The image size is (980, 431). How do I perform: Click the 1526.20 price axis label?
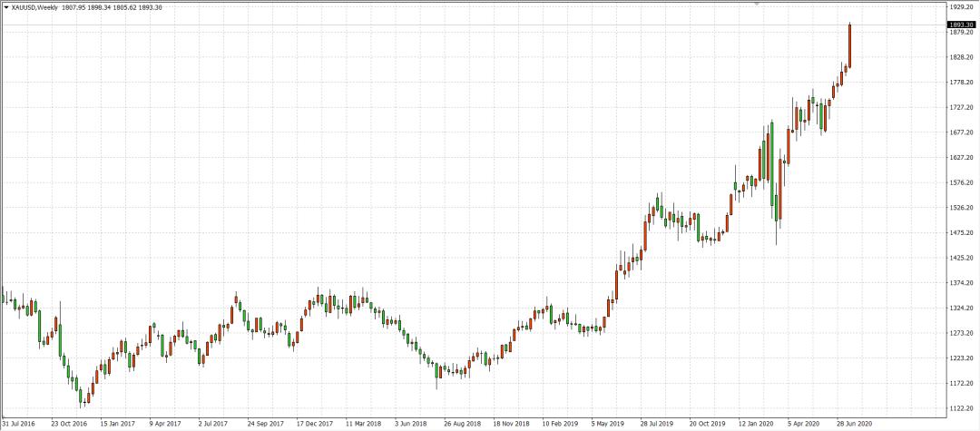click(x=960, y=208)
